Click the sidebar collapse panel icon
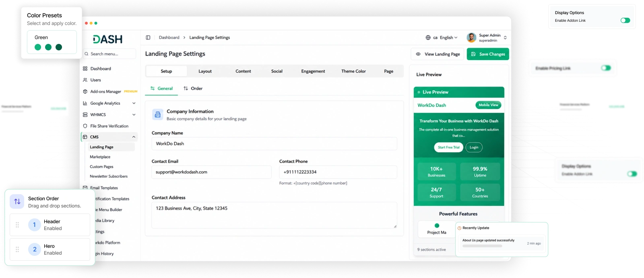The width and height of the screenshot is (644, 278). point(148,37)
